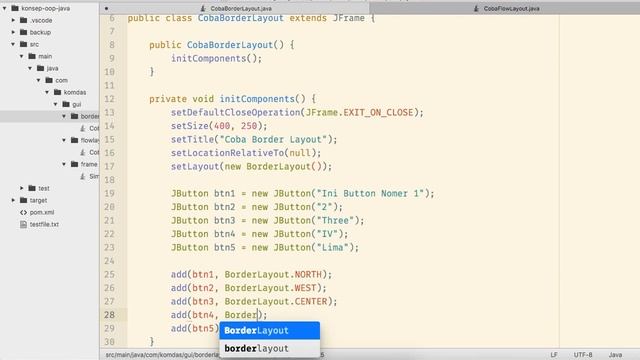
Task: Collapse the komdas folder arrow
Action: tap(47, 92)
